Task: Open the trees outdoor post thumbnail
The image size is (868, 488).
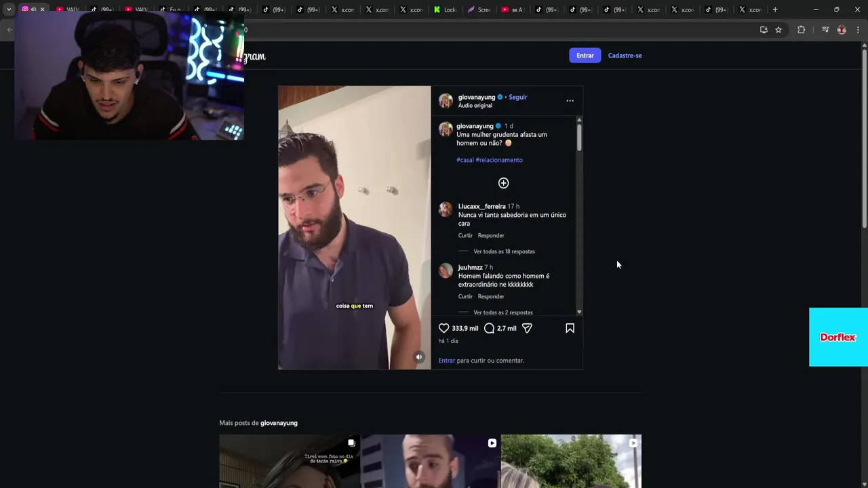Action: click(x=571, y=462)
